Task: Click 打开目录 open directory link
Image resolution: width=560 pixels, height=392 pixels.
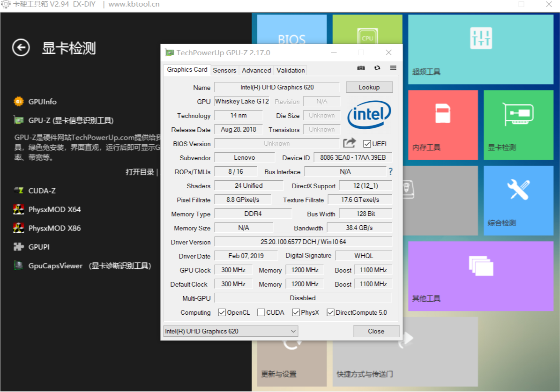Action: pyautogui.click(x=140, y=172)
